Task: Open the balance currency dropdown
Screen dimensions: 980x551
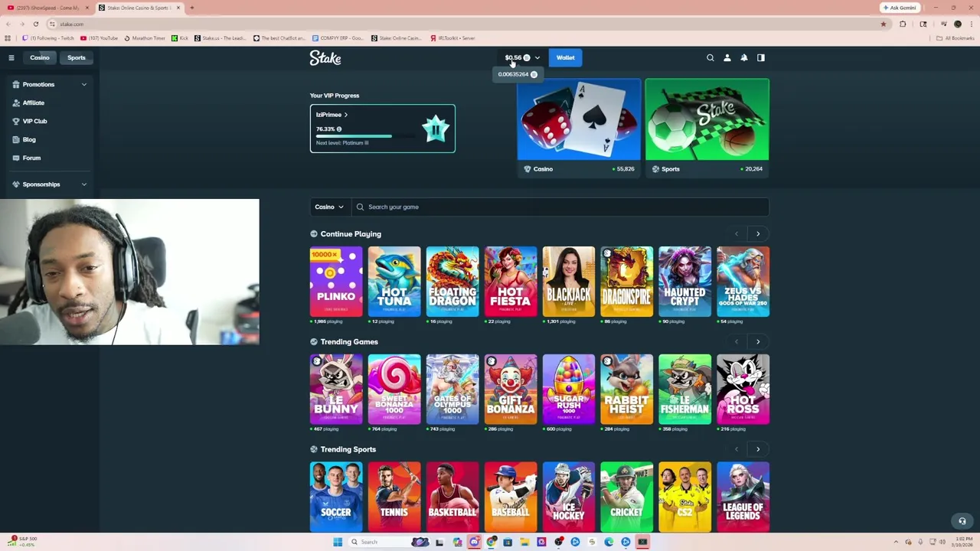Action: 537,57
